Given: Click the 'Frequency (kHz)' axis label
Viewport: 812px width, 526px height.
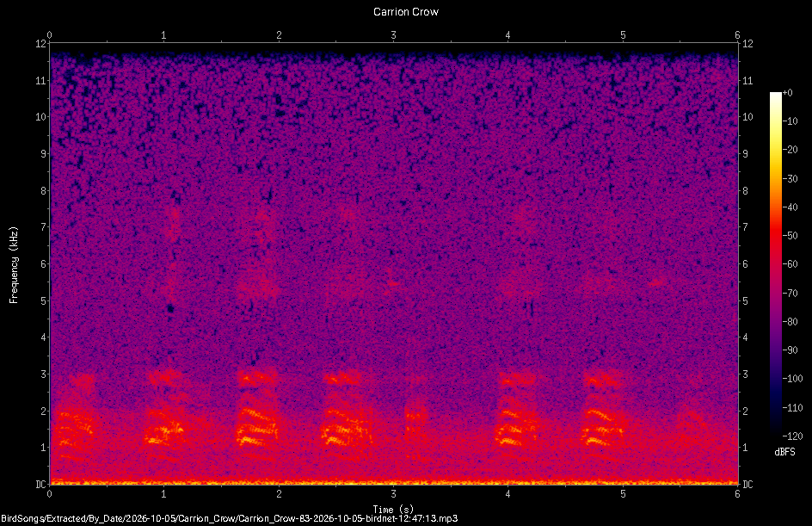Looking at the screenshot, I should [x=14, y=265].
